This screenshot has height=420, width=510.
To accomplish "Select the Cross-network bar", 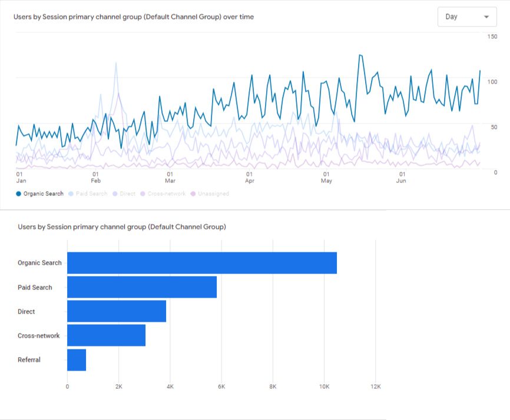I will click(x=106, y=335).
